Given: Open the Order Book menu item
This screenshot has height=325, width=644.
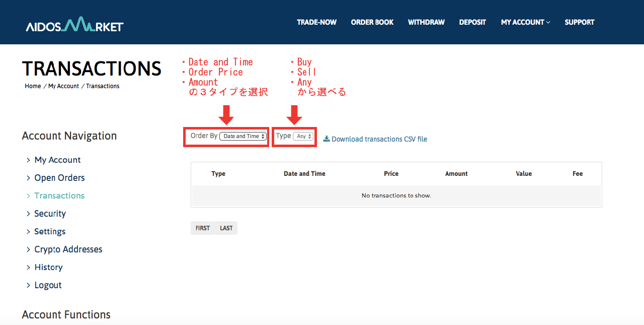Looking at the screenshot, I should 372,22.
